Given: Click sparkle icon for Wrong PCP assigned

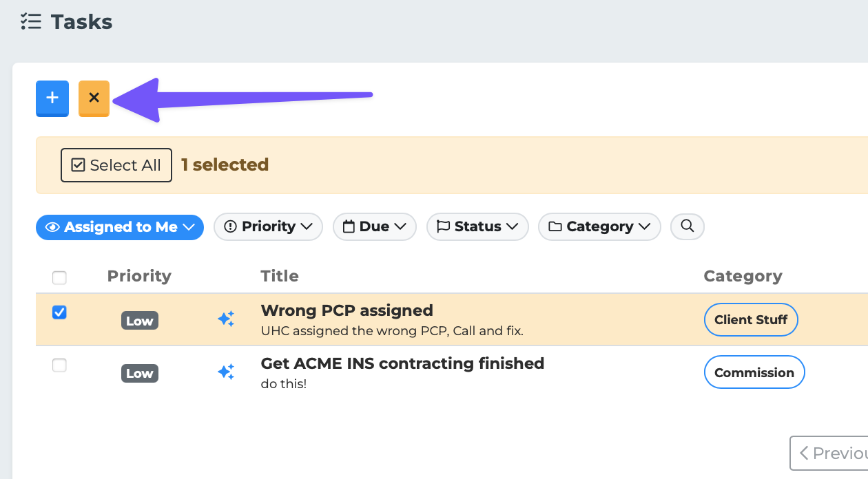Looking at the screenshot, I should point(226,319).
